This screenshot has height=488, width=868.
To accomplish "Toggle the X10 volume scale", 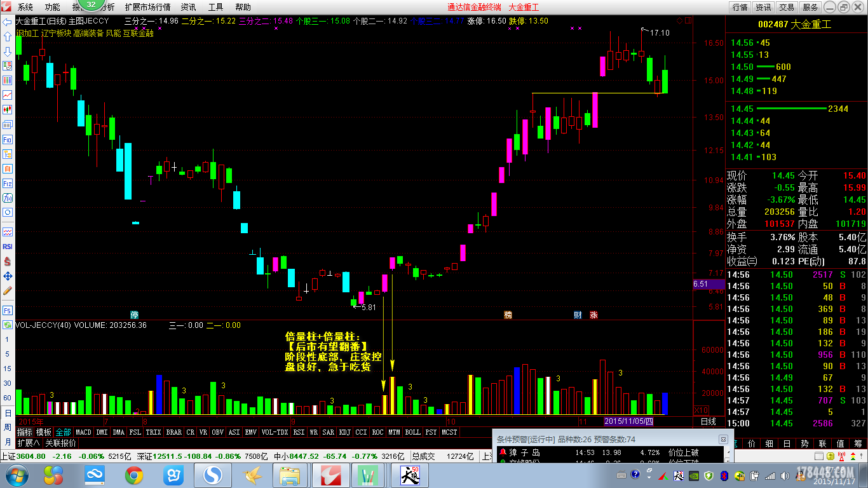I will 700,410.
